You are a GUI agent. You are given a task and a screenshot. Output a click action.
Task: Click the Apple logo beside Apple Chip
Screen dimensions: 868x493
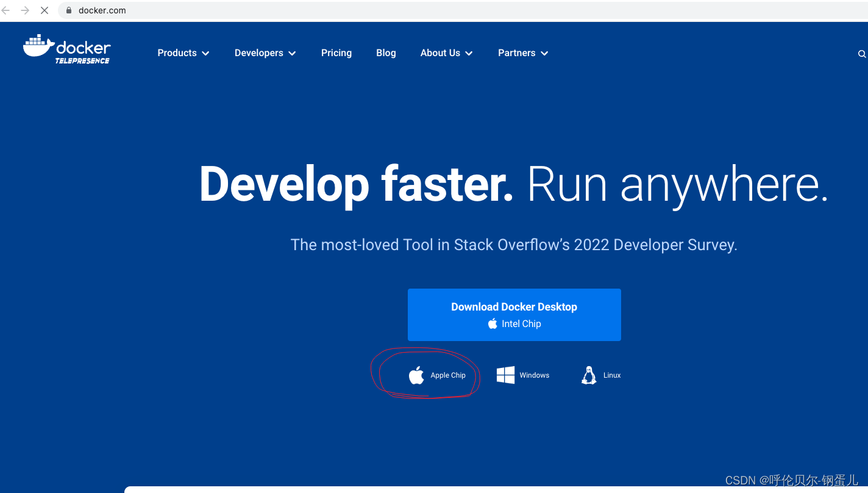pyautogui.click(x=416, y=375)
